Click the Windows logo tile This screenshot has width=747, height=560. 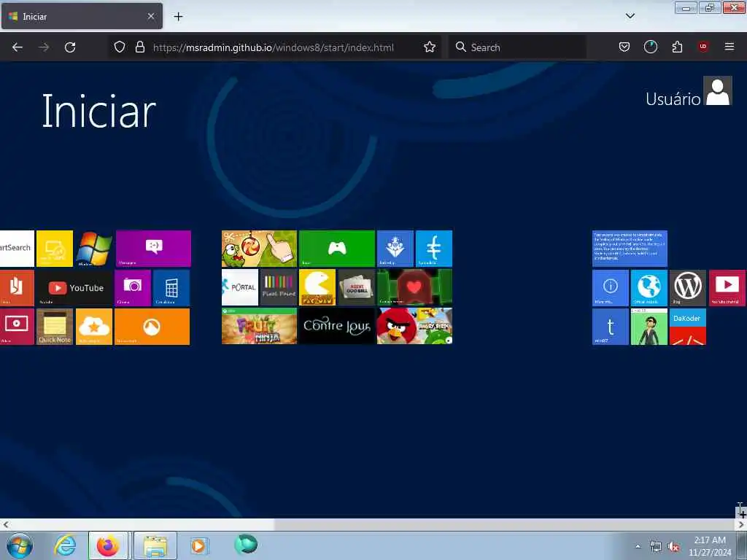[94, 249]
